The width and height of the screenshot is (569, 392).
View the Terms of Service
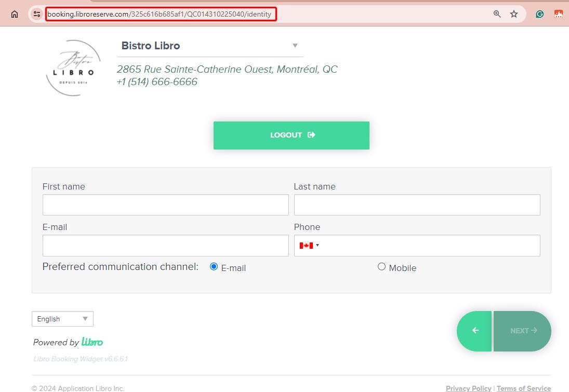point(524,388)
